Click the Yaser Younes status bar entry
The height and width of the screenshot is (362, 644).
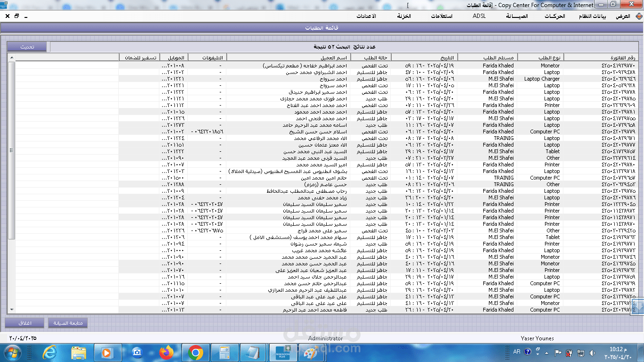pos(537,338)
